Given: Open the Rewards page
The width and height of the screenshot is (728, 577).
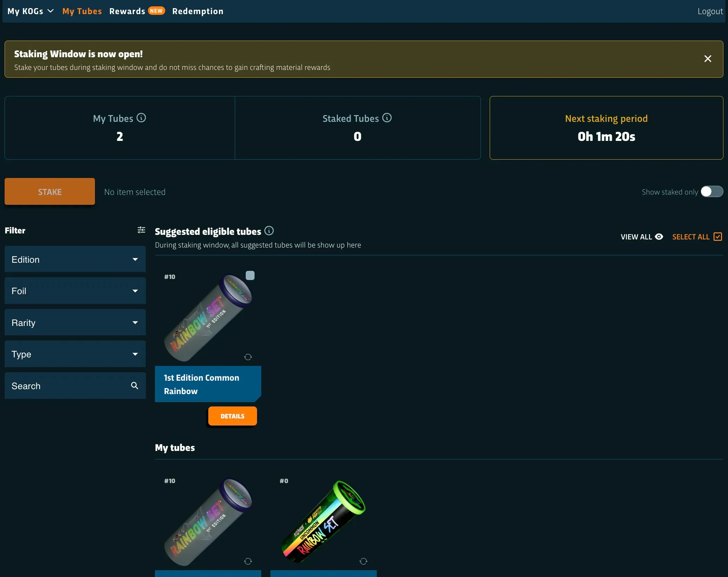Looking at the screenshot, I should (127, 11).
